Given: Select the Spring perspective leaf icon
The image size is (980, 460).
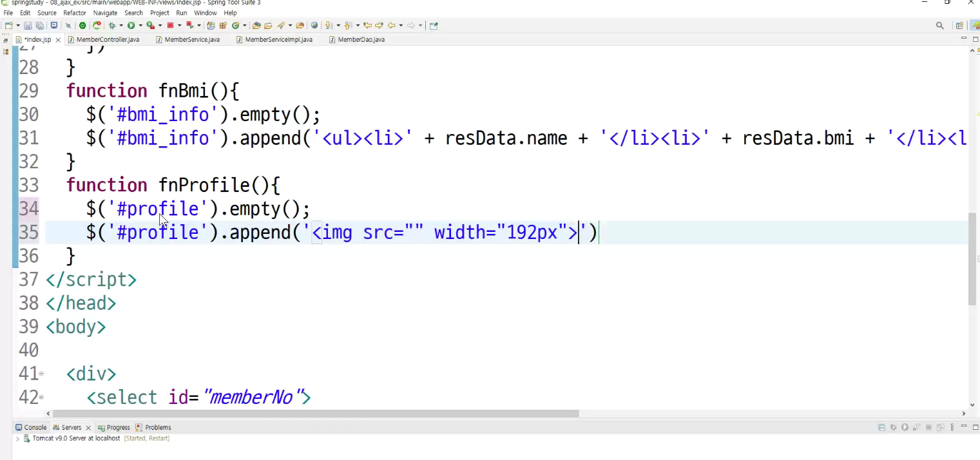Looking at the screenshot, I should pyautogui.click(x=975, y=26).
